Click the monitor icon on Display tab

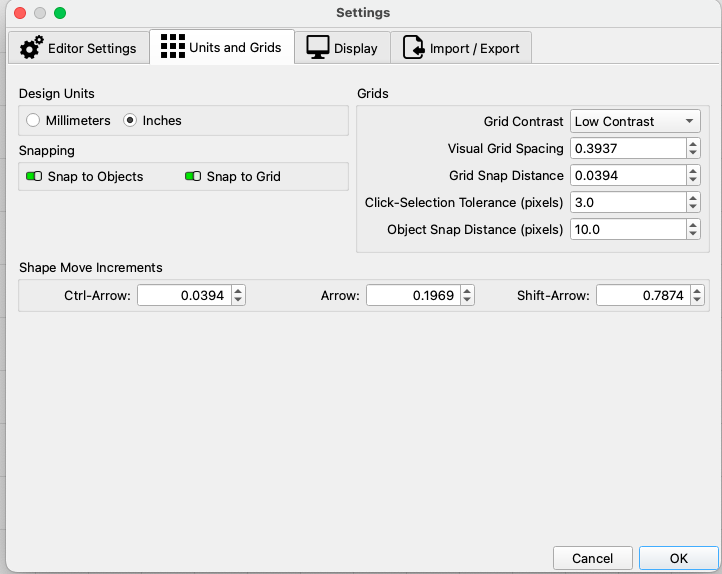pos(318,48)
